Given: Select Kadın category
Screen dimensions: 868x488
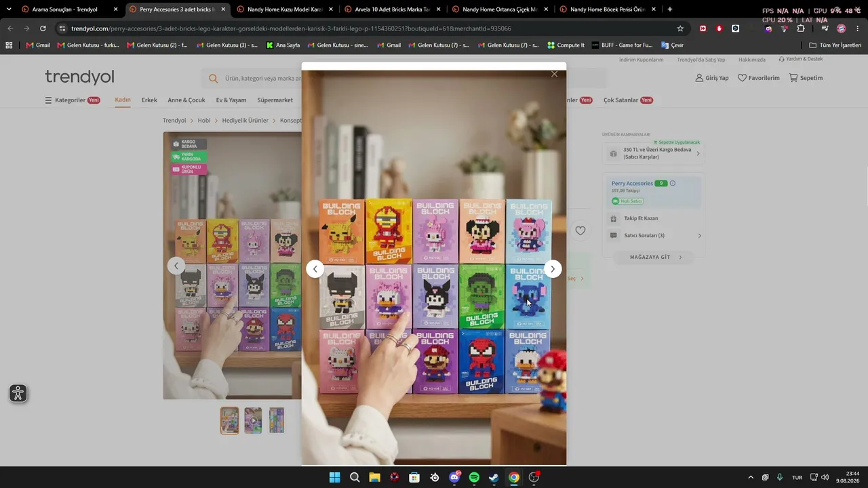Looking at the screenshot, I should pos(123,100).
